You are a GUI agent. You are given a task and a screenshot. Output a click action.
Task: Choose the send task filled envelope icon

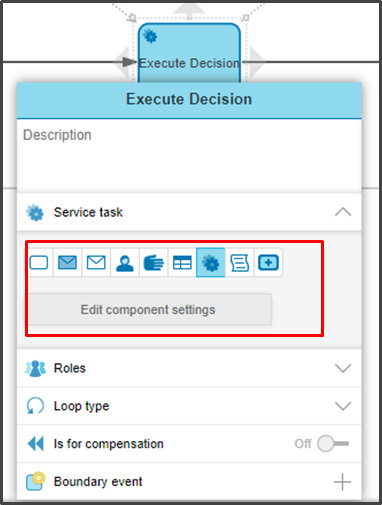tap(67, 262)
